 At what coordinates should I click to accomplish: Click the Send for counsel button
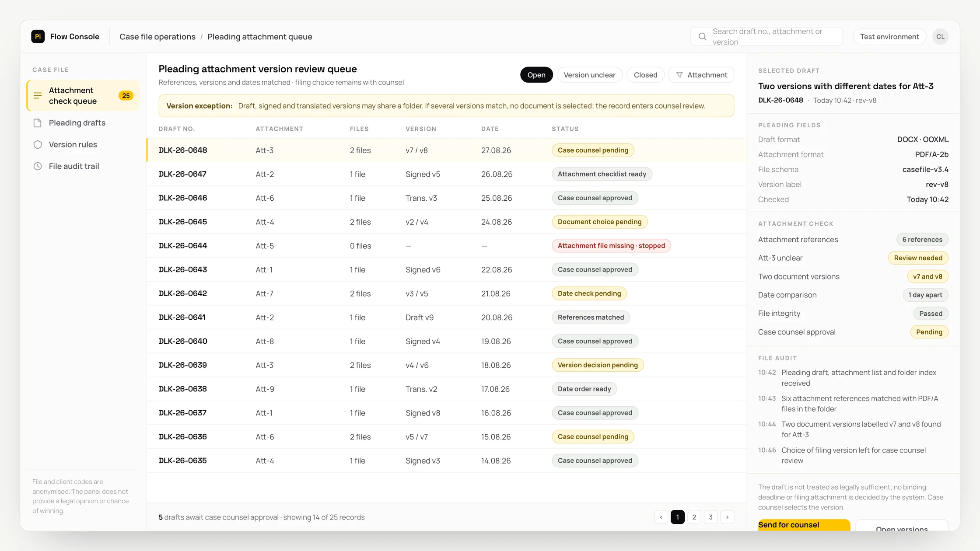804,525
